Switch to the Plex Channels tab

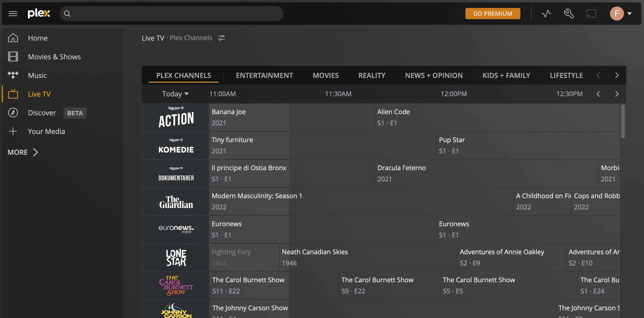pyautogui.click(x=184, y=75)
